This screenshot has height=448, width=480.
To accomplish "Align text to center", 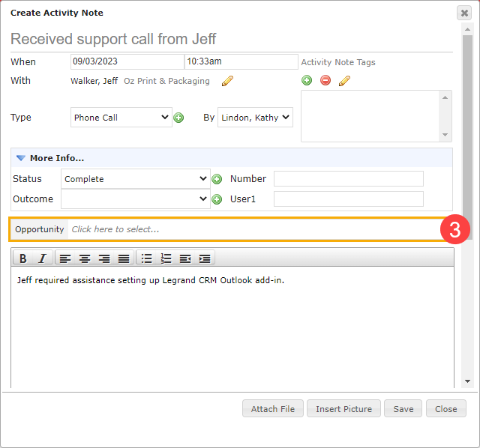I will pyautogui.click(x=85, y=258).
